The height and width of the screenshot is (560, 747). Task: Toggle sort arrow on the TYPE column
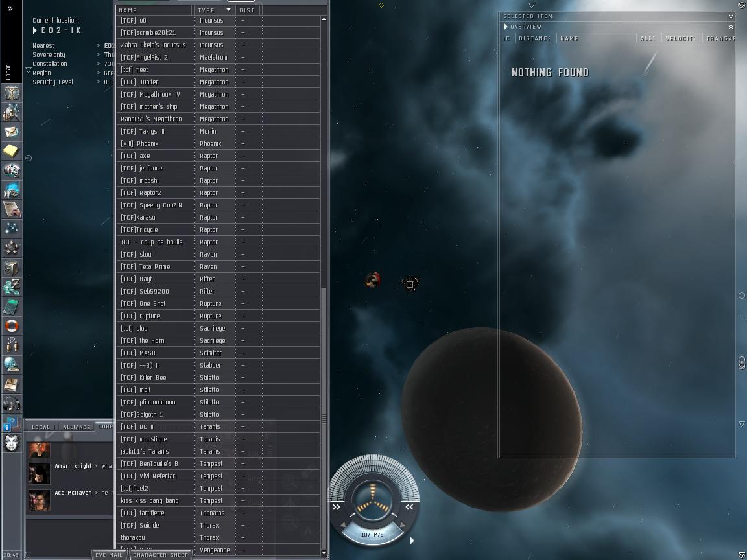point(229,10)
